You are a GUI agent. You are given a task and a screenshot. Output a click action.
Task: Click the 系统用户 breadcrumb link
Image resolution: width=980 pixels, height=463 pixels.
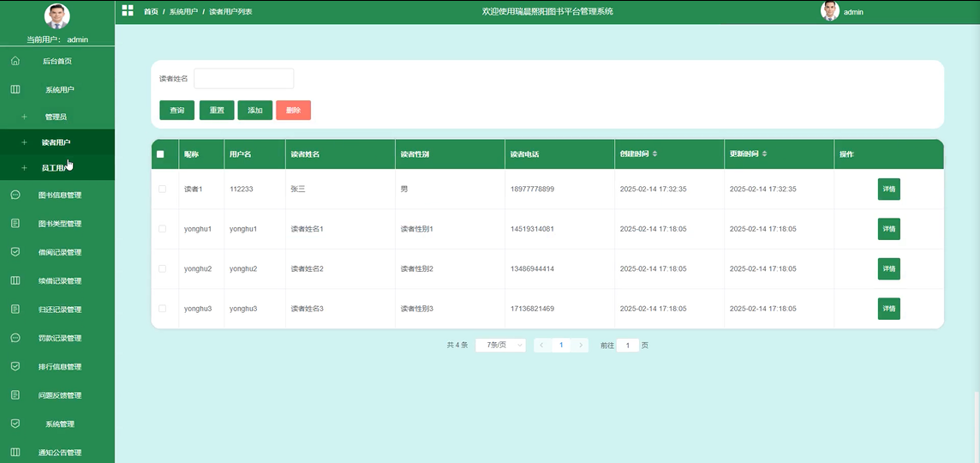(x=183, y=11)
